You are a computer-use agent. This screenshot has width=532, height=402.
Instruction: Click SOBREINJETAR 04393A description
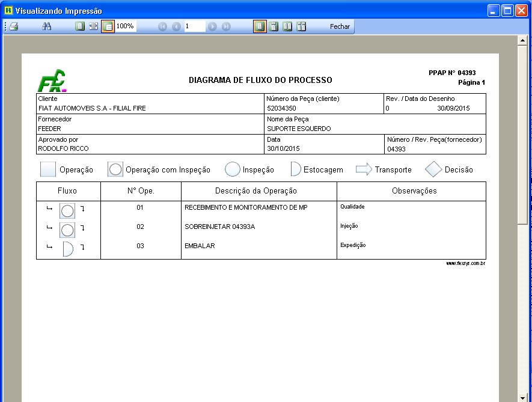220,227
